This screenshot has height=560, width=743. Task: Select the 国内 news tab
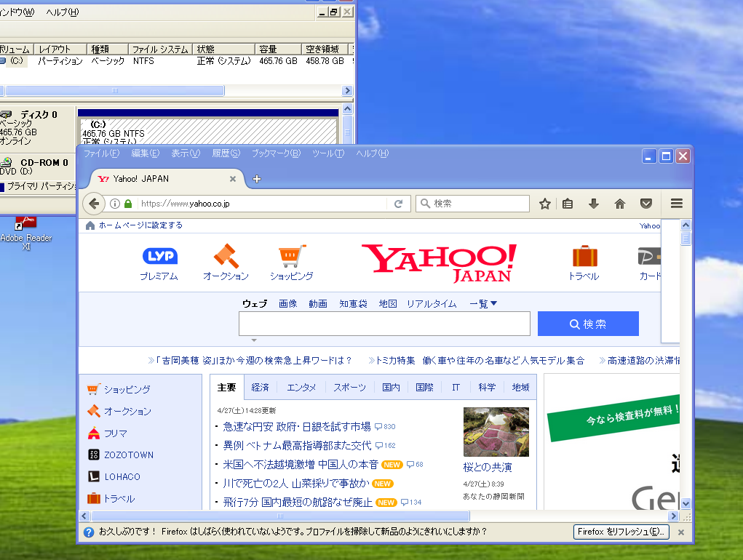coord(391,387)
